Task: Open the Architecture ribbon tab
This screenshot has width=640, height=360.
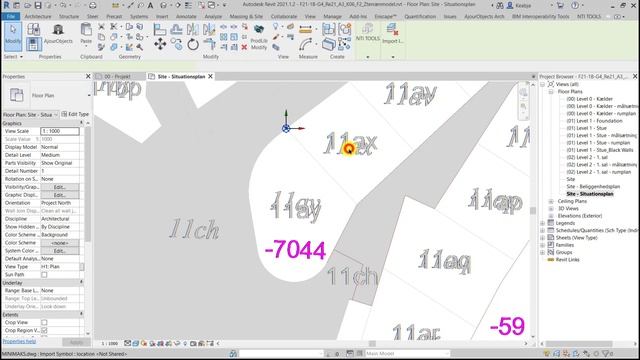Action: (38, 16)
